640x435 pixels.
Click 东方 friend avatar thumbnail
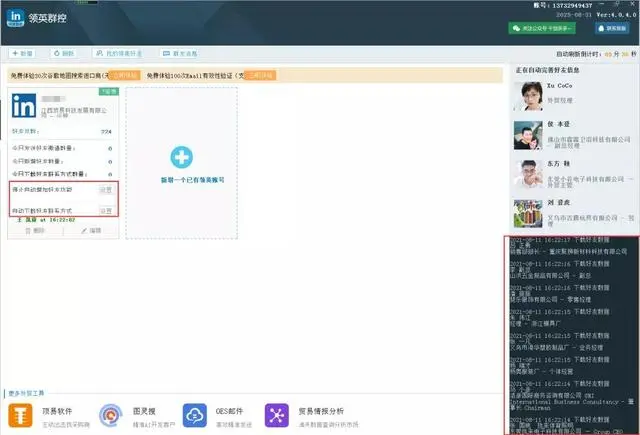point(528,175)
